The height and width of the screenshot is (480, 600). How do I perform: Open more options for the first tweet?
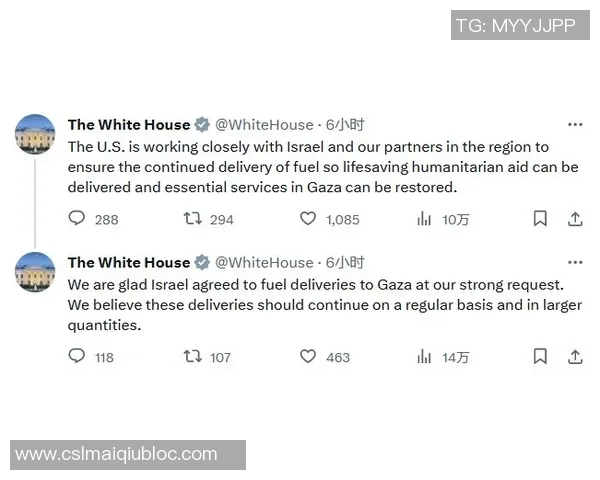(575, 125)
